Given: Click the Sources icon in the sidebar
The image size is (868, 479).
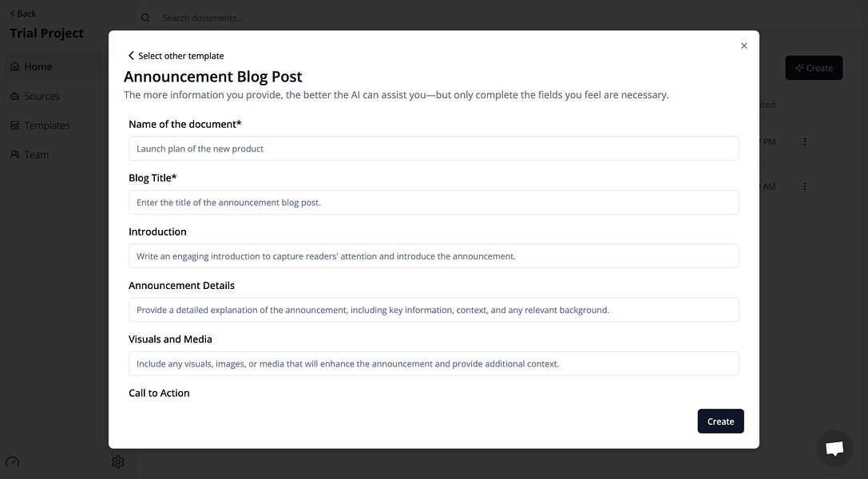Looking at the screenshot, I should (14, 96).
